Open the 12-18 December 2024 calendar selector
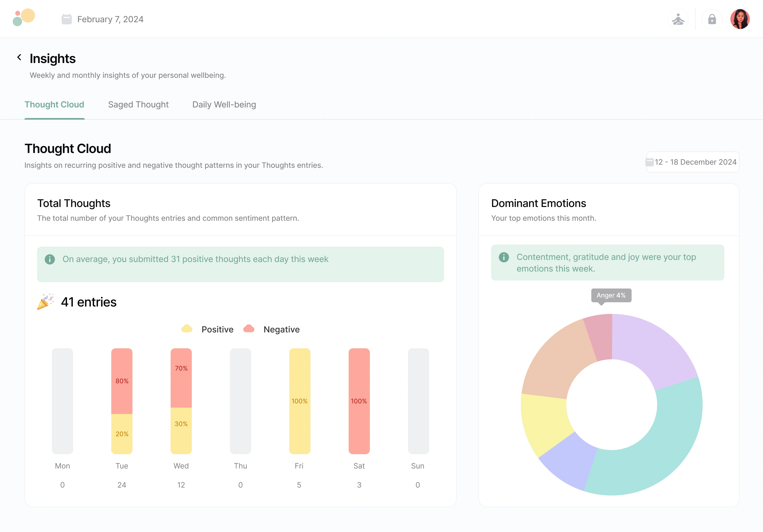This screenshot has width=763, height=532. (692, 162)
